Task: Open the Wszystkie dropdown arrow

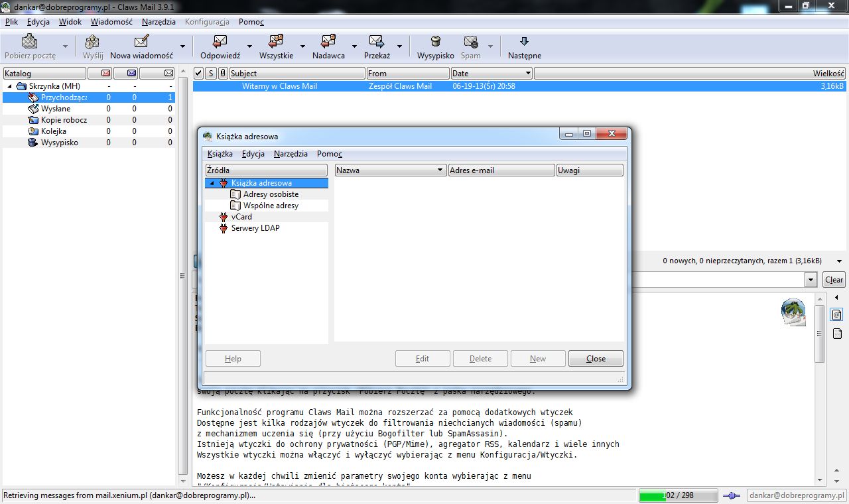Action: click(x=302, y=46)
